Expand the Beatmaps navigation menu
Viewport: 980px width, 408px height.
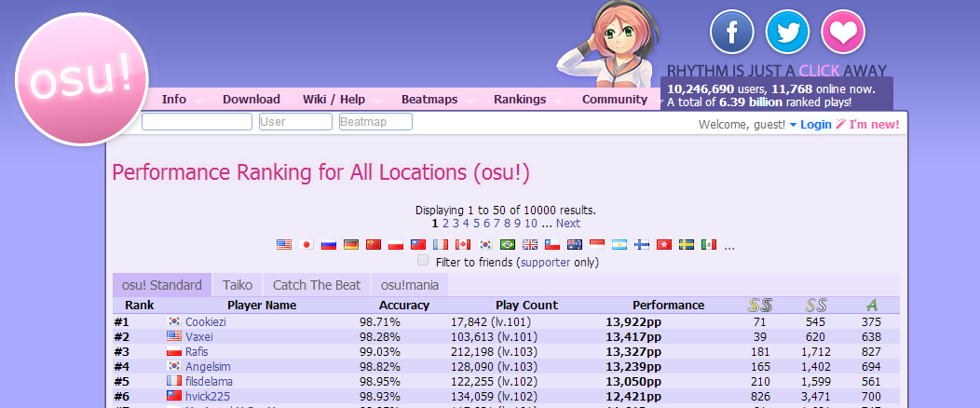coord(429,100)
